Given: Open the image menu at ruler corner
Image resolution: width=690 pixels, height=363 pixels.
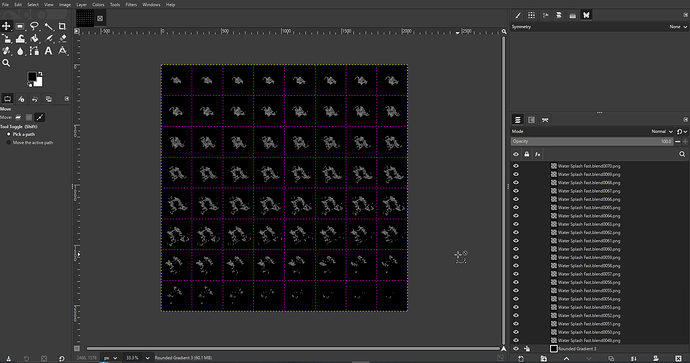Looking at the screenshot, I should click(x=77, y=31).
